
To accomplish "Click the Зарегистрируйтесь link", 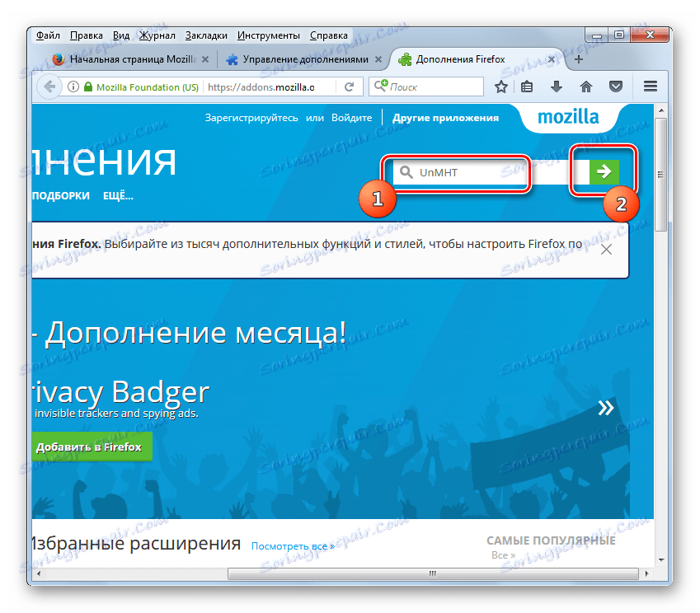I will coord(251,118).
